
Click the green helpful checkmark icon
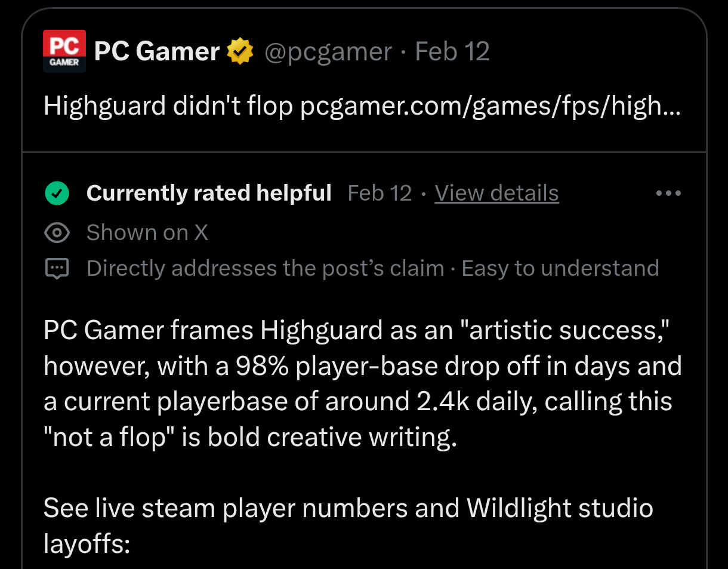tap(57, 193)
